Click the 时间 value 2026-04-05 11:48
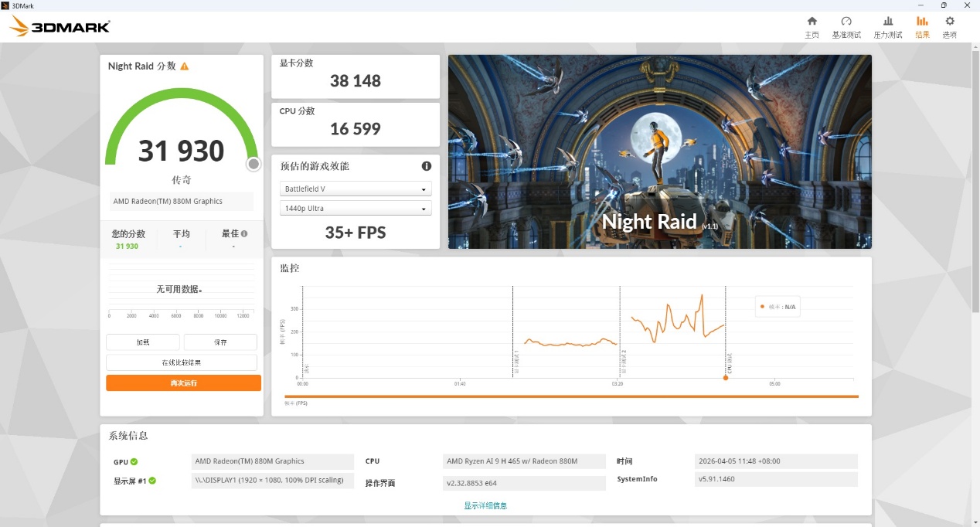980x527 pixels. point(776,461)
